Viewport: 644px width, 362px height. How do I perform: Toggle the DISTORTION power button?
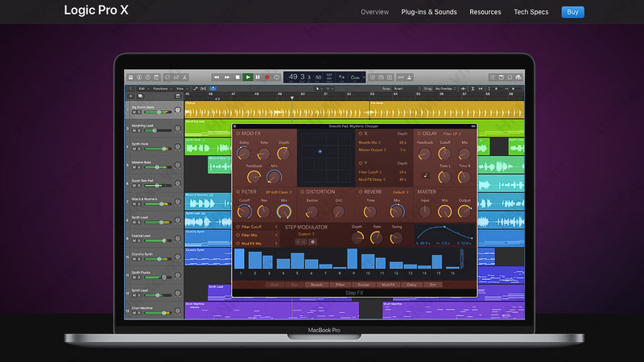303,191
